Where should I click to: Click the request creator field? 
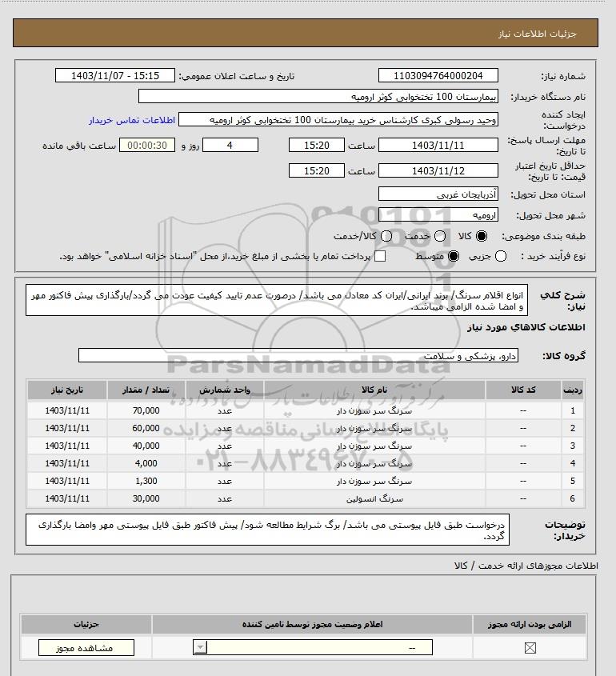pos(338,120)
